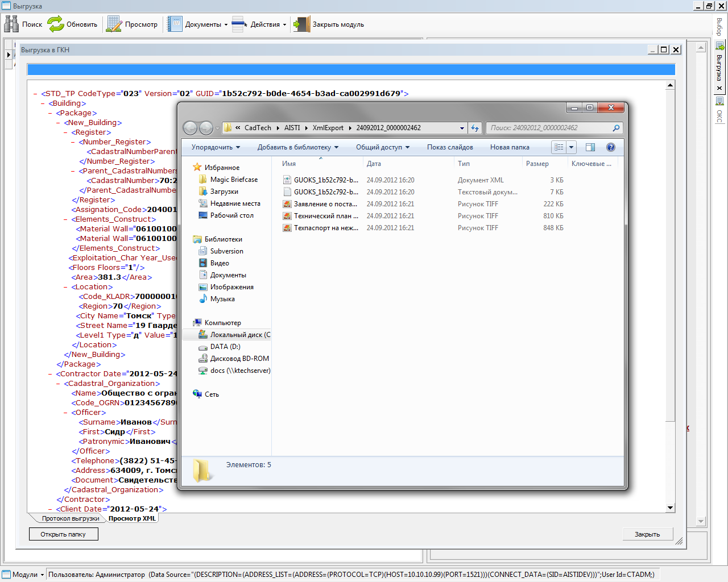Image resolution: width=728 pixels, height=582 pixels.
Task: Click the Open folder button
Action: (63, 534)
